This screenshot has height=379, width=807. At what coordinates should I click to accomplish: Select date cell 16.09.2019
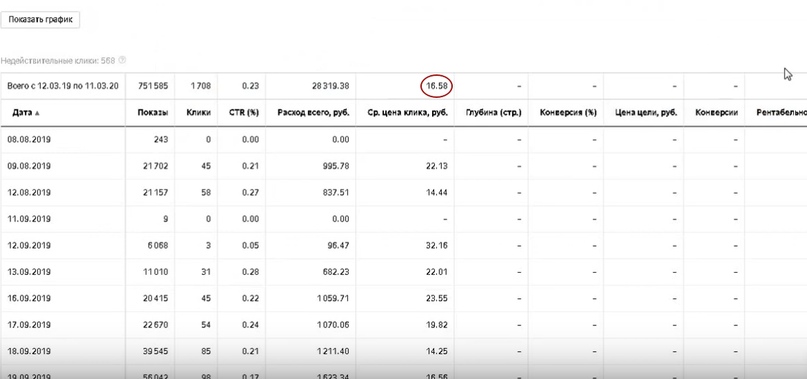[29, 299]
